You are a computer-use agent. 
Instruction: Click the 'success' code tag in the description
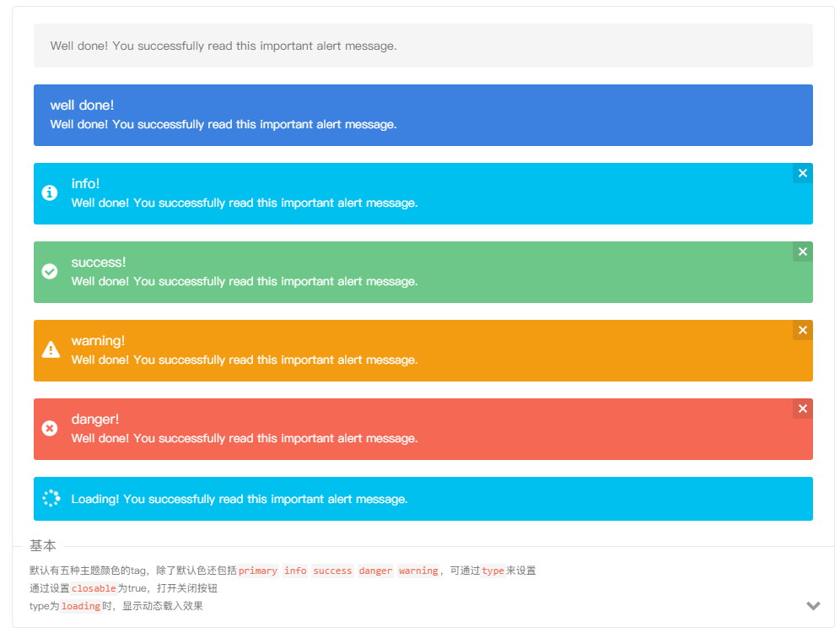pos(332,571)
